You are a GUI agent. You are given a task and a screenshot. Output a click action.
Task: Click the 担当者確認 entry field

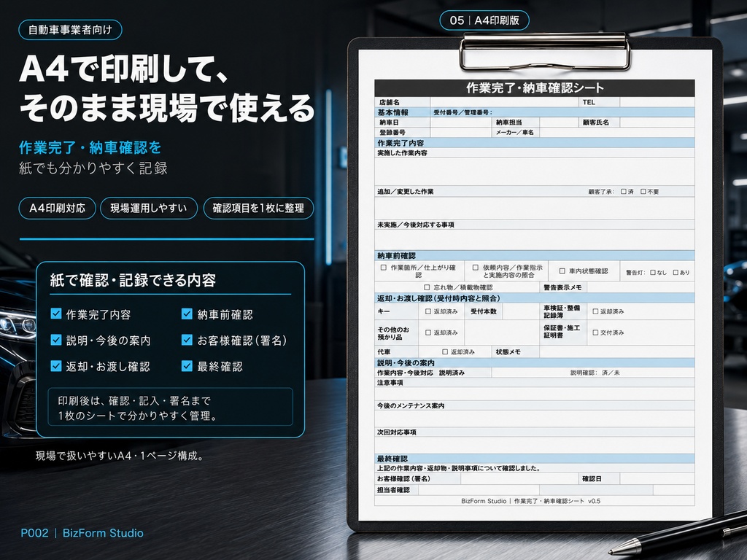click(479, 490)
